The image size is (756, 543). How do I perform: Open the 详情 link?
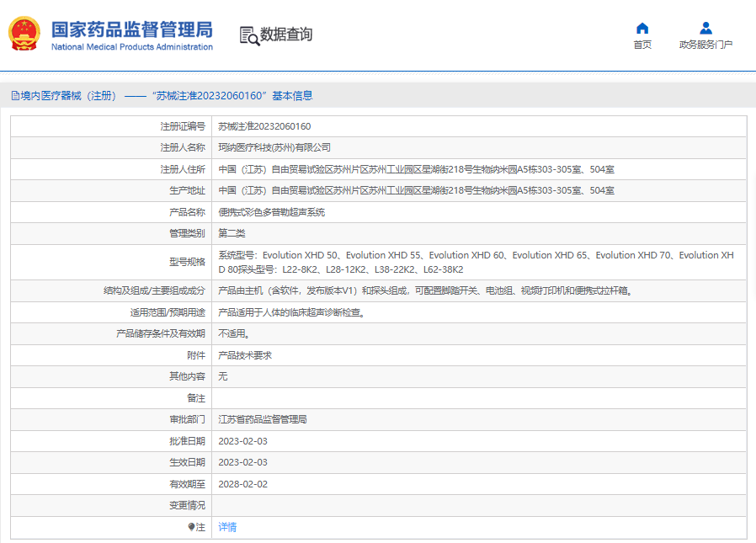coord(227,527)
